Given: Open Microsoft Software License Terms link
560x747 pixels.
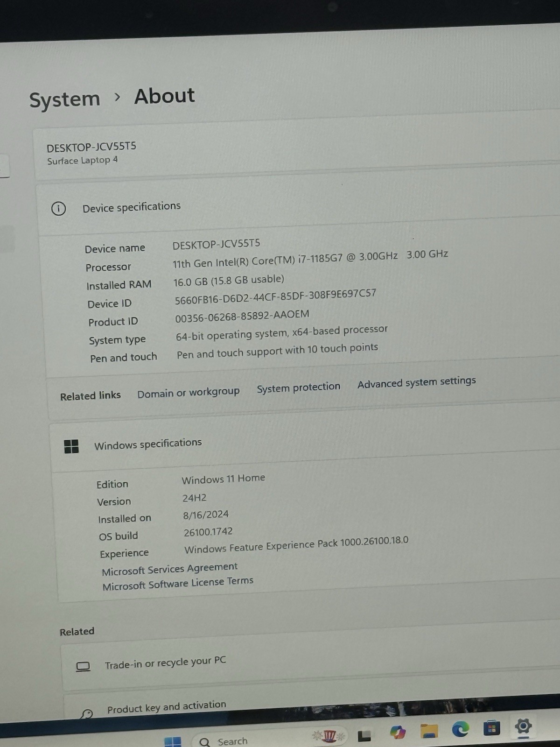Looking at the screenshot, I should pos(178,583).
